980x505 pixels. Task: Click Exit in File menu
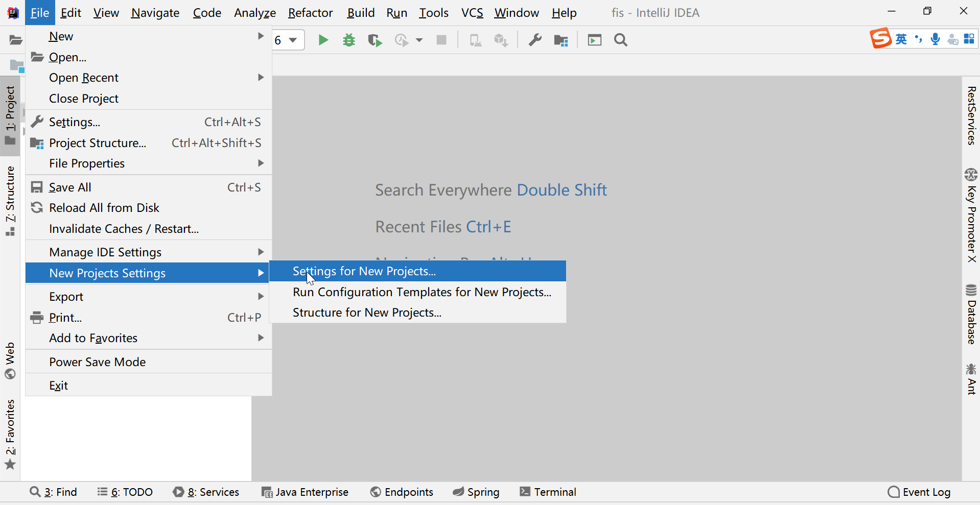click(148, 386)
